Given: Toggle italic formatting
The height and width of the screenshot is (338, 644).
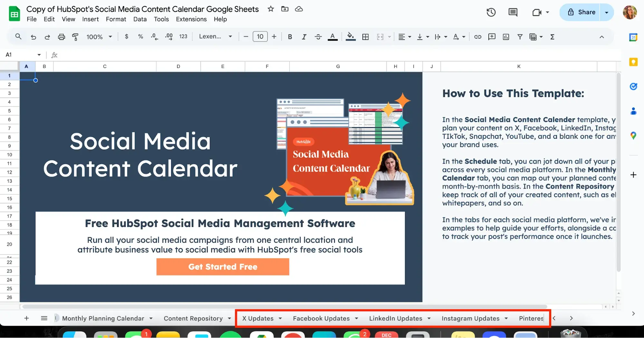Looking at the screenshot, I should click(x=304, y=36).
